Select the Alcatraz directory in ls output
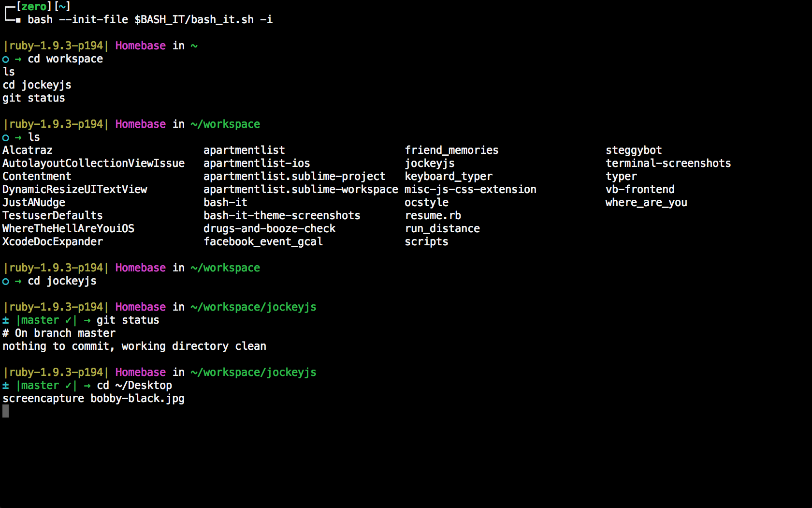This screenshot has width=812, height=508. (28, 150)
